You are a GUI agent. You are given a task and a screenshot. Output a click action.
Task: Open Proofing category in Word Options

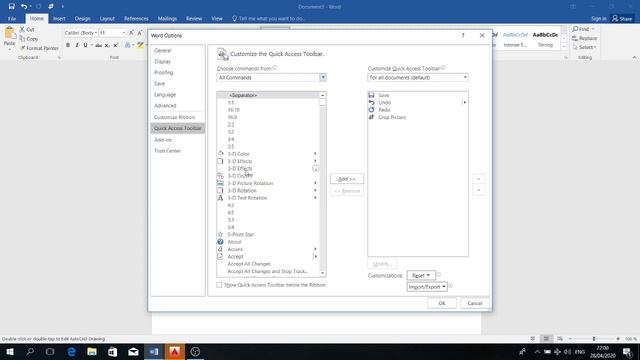click(178, 73)
